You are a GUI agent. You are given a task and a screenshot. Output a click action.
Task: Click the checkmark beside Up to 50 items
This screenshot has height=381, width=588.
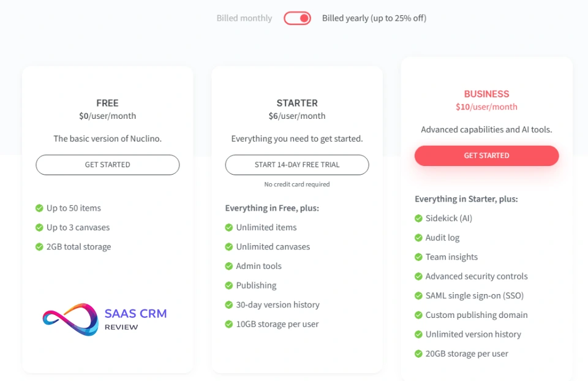(x=39, y=208)
